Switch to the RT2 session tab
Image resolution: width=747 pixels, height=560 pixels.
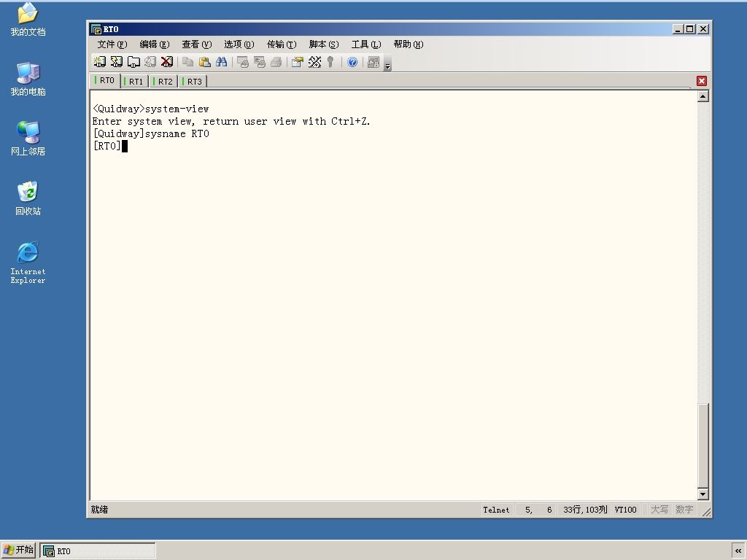pos(164,82)
